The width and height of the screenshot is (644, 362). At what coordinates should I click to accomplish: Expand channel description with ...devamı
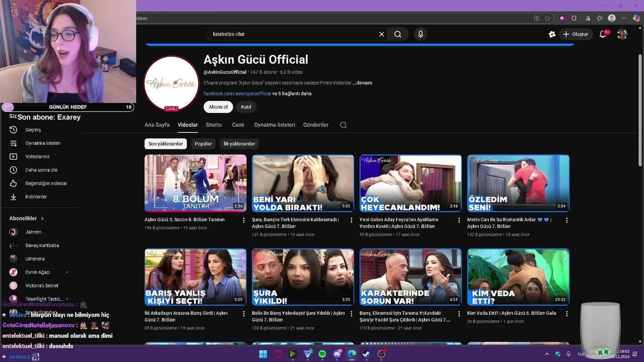(x=362, y=83)
